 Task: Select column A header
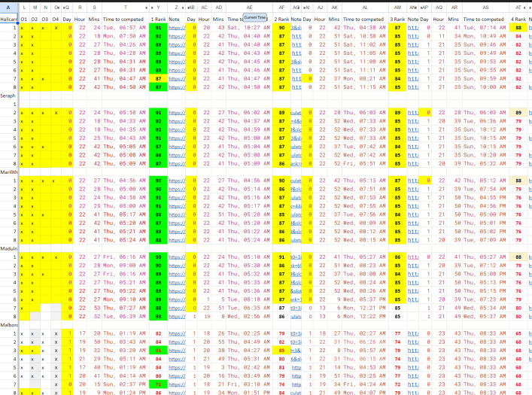(9, 8)
